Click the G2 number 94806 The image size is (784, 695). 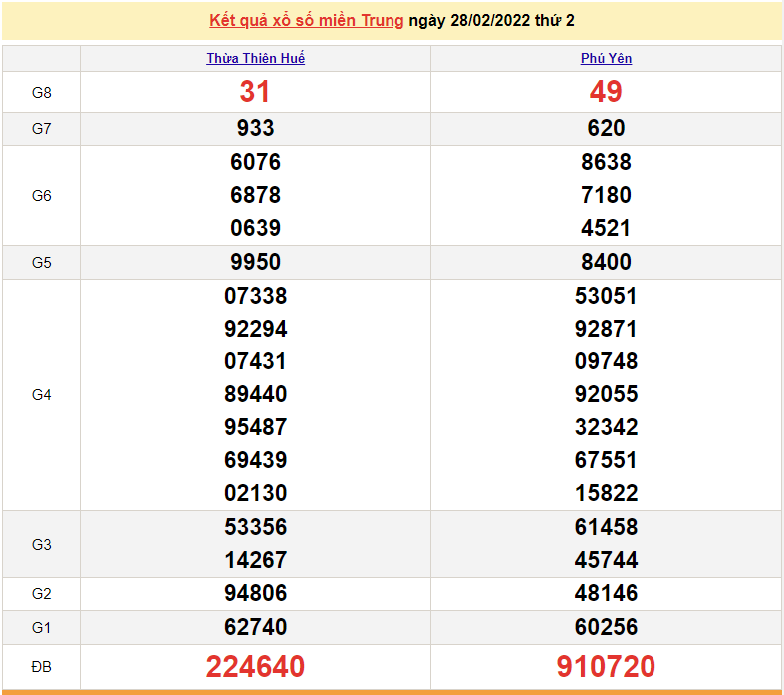click(255, 593)
